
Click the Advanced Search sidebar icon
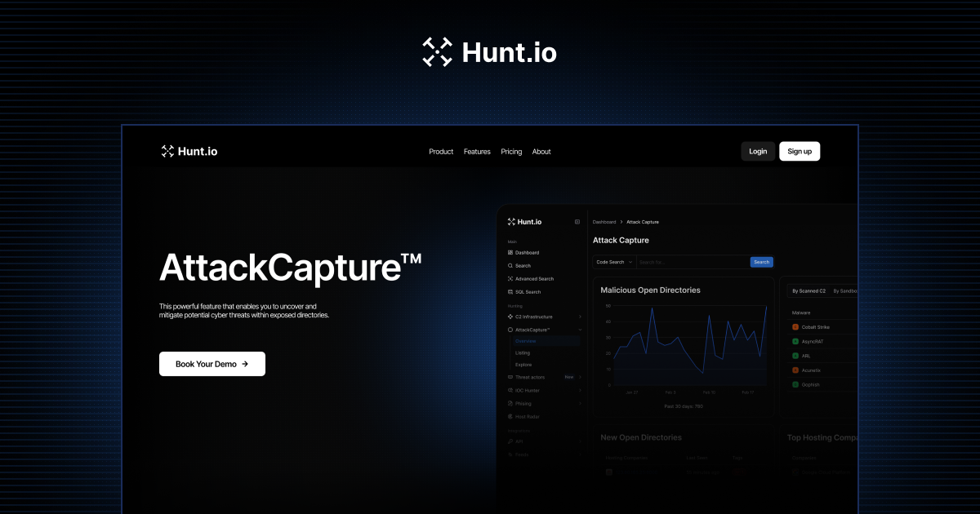click(510, 279)
